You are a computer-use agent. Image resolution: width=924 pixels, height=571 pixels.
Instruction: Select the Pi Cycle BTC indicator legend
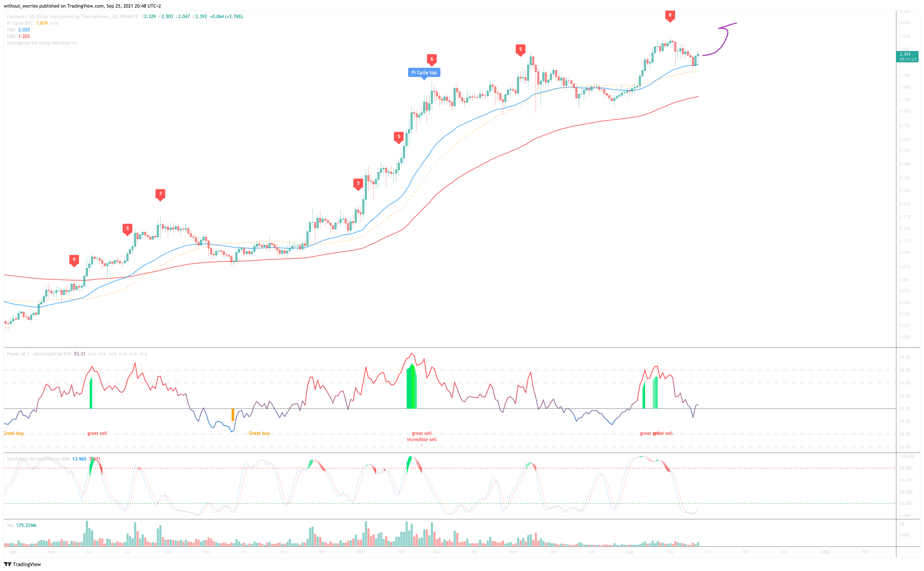click(x=32, y=23)
